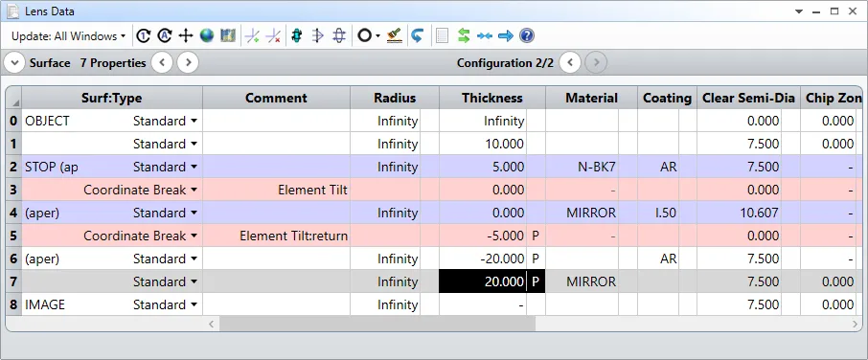Click the Element Tilt:return comment cell

click(276, 236)
